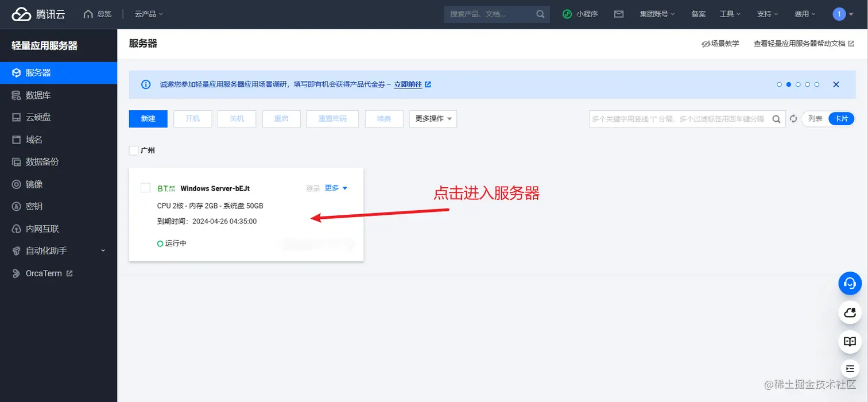868x402 pixels.
Task: Open the user account avatar menu
Action: [x=843, y=14]
